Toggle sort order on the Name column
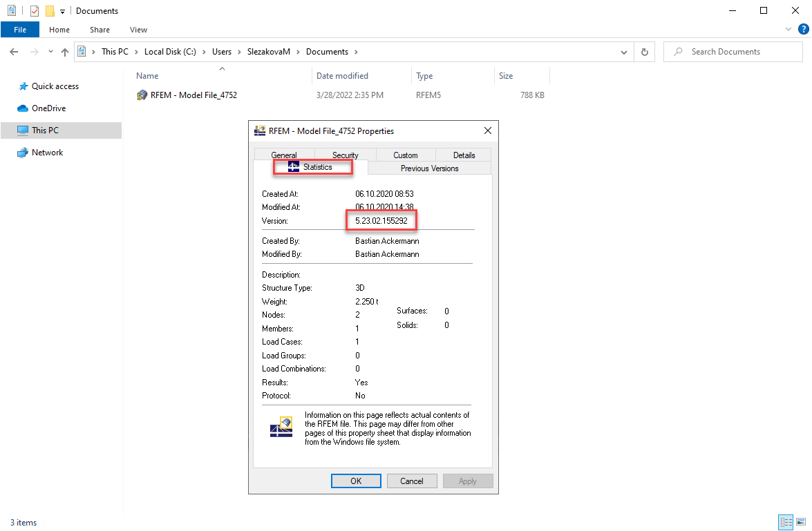Viewport: 812px width, 531px height. click(x=147, y=75)
